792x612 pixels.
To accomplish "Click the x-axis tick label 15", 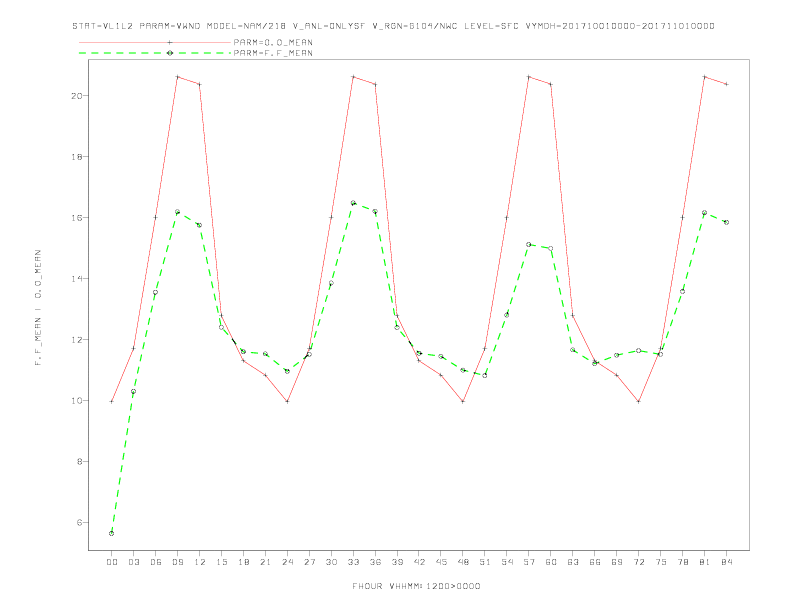I will point(221,562).
